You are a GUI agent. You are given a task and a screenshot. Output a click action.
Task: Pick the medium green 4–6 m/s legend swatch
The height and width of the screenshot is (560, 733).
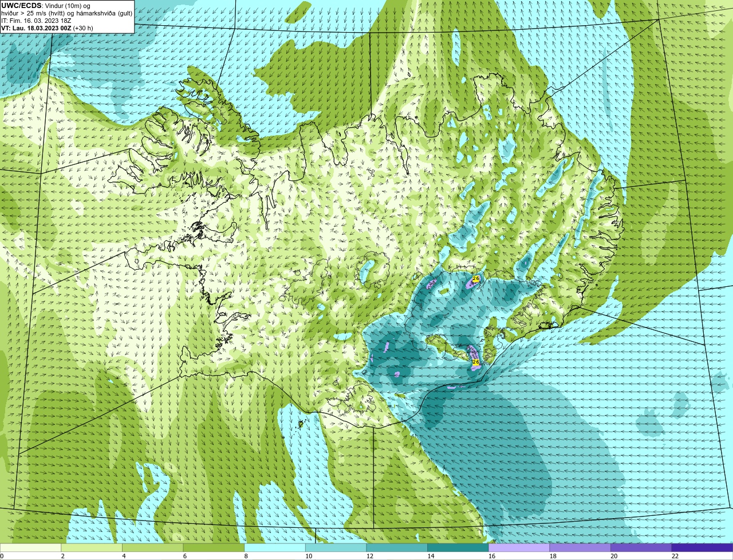pyautogui.click(x=153, y=547)
